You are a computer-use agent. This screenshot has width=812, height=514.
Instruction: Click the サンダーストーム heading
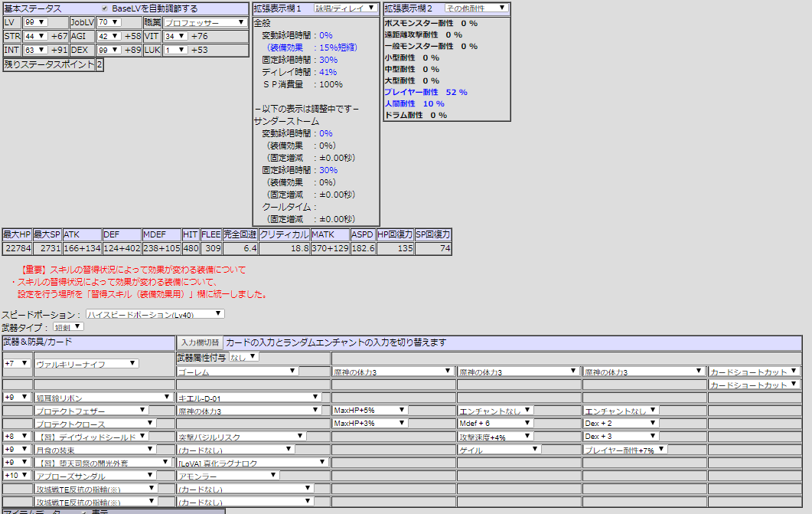tap(286, 121)
